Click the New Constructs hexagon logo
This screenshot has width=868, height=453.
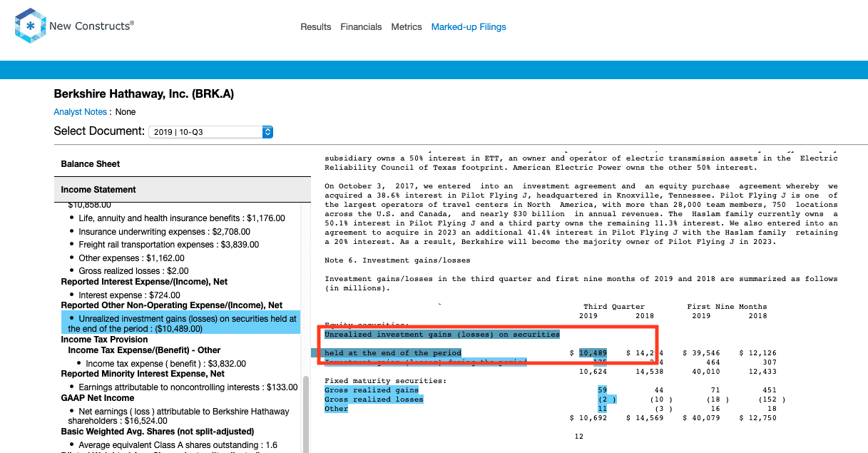click(29, 26)
